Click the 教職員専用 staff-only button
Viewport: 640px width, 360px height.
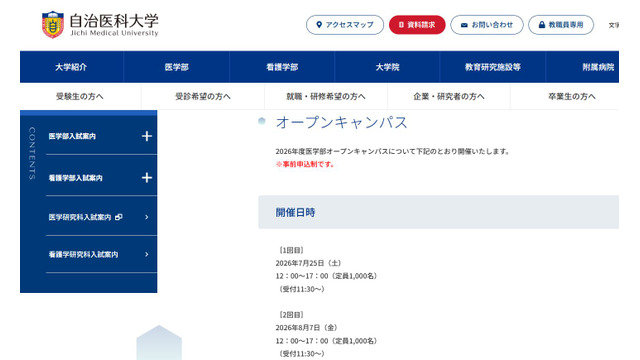click(x=561, y=25)
